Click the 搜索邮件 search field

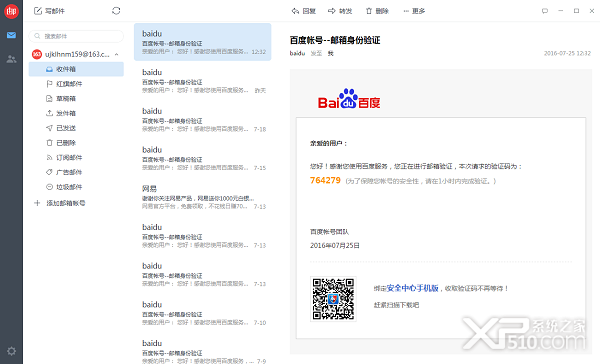pyautogui.click(x=76, y=36)
